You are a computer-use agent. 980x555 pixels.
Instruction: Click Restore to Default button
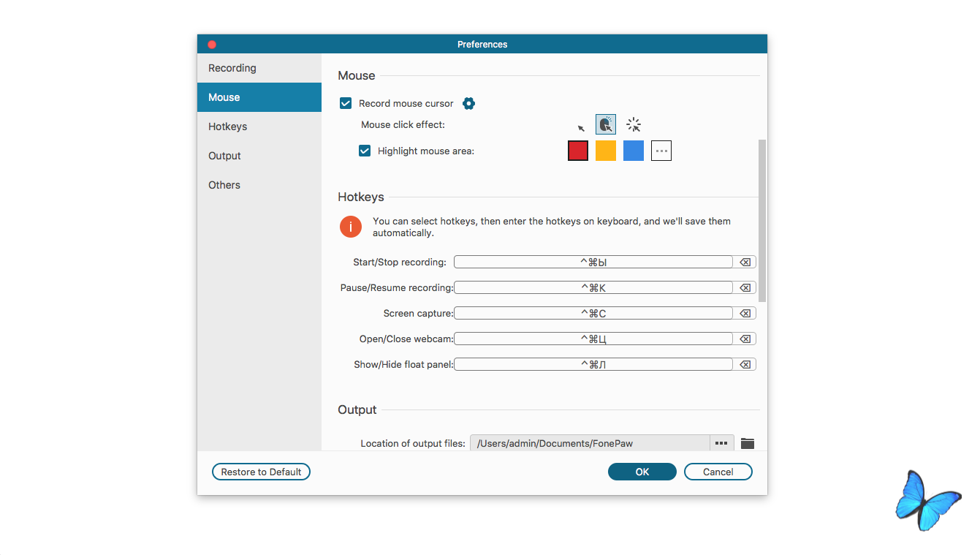pos(261,472)
